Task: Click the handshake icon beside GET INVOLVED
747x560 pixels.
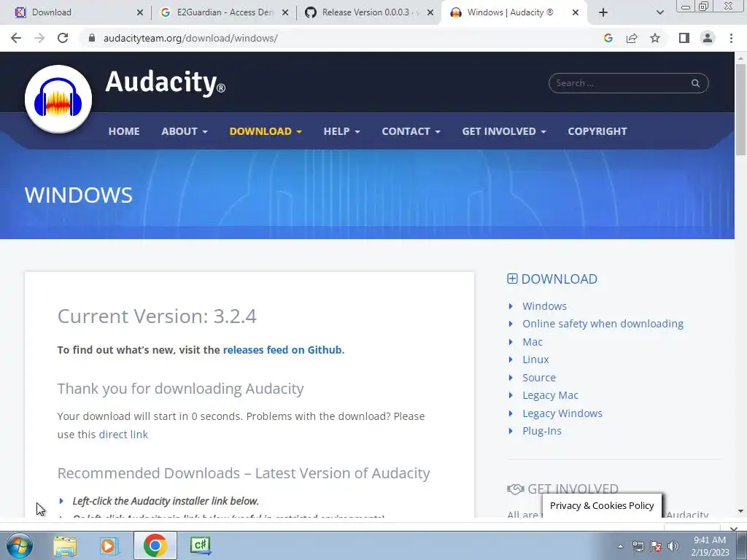Action: 516,489
